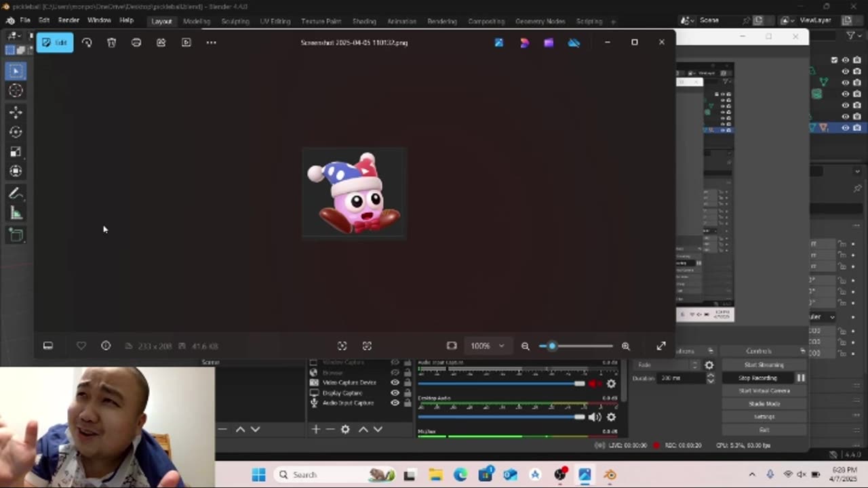Mark the photo as favorite heart

point(81,346)
